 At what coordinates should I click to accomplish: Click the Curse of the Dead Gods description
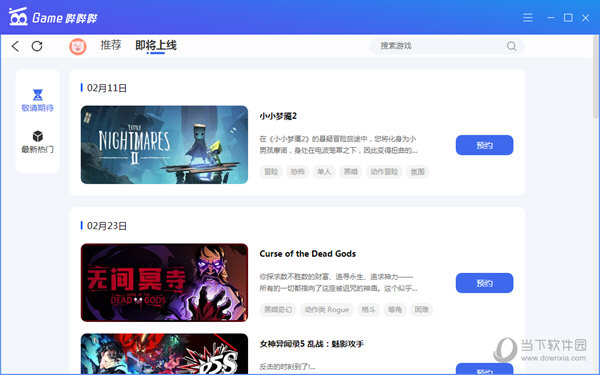(338, 282)
